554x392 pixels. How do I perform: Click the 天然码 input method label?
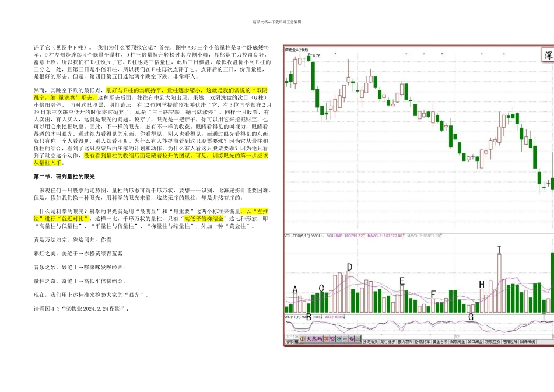[315, 339]
